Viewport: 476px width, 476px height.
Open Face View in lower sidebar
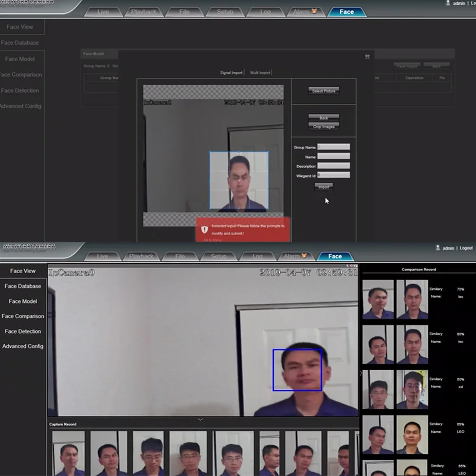(23, 271)
